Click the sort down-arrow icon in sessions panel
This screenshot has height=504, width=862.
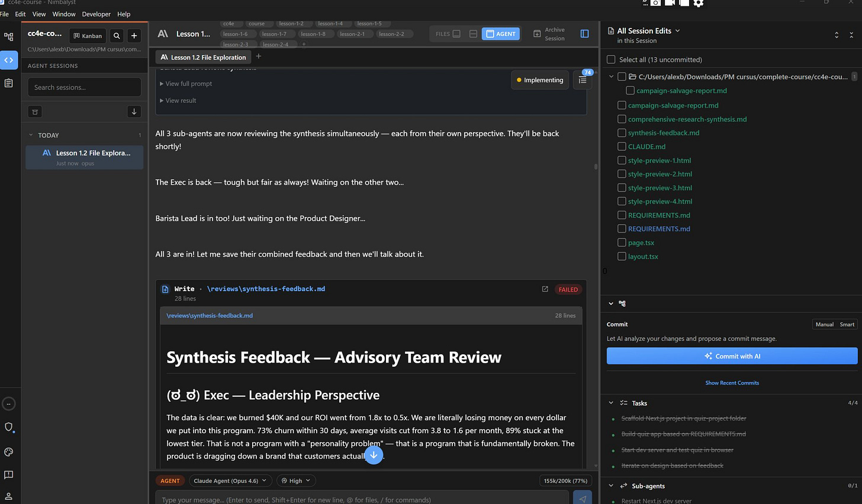click(x=134, y=111)
